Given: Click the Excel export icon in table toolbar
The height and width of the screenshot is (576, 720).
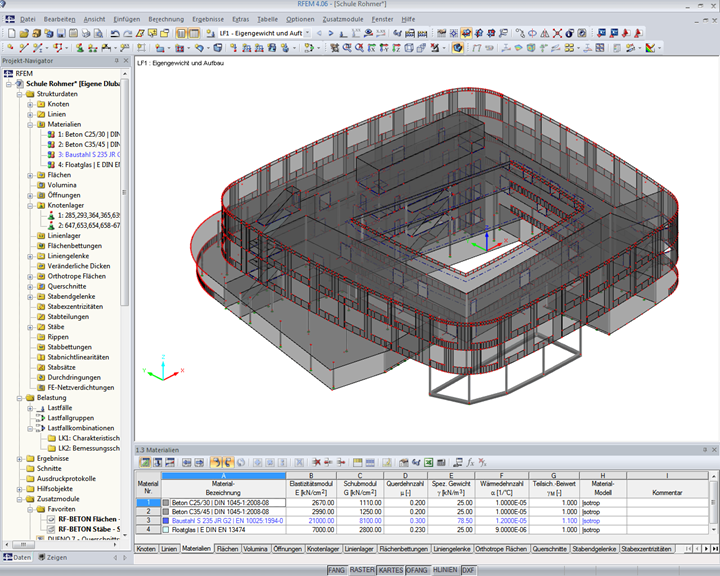Looking at the screenshot, I should pyautogui.click(x=428, y=463).
